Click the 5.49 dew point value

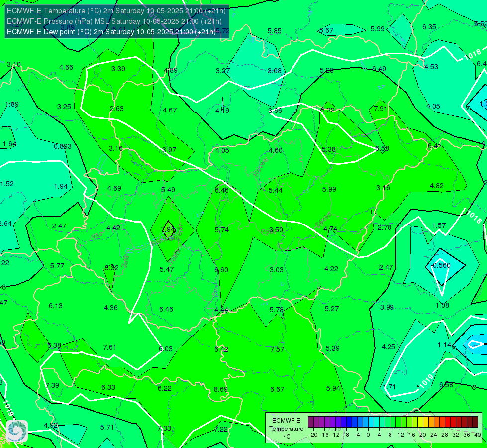[168, 190]
